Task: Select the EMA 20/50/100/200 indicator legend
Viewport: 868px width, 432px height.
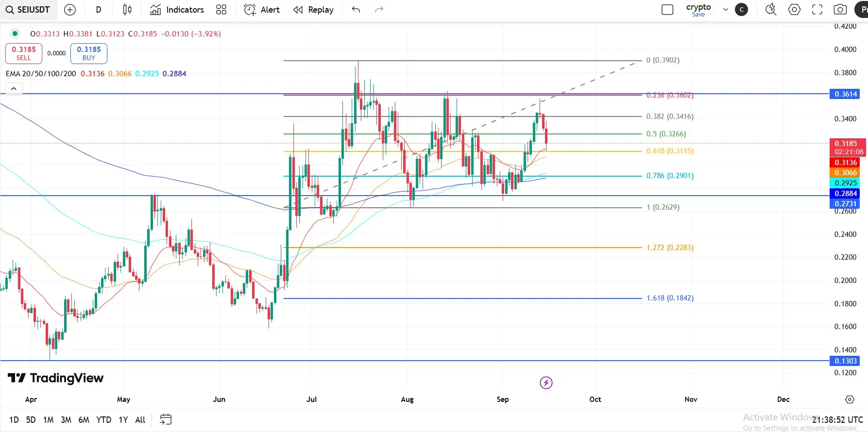Action: coord(41,74)
